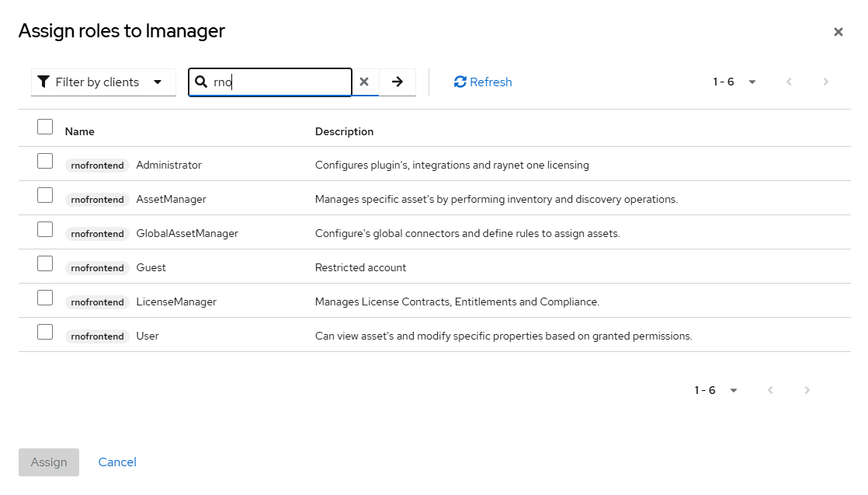This screenshot has height=495, width=868.
Task: Close the Assign roles dialog
Action: pyautogui.click(x=838, y=32)
